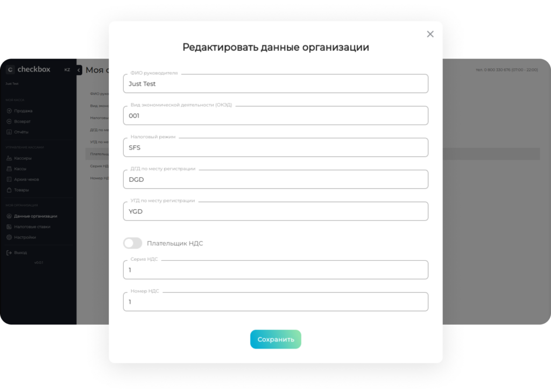Click the Товары (Goods) bag icon
The image size is (551, 392).
9,190
